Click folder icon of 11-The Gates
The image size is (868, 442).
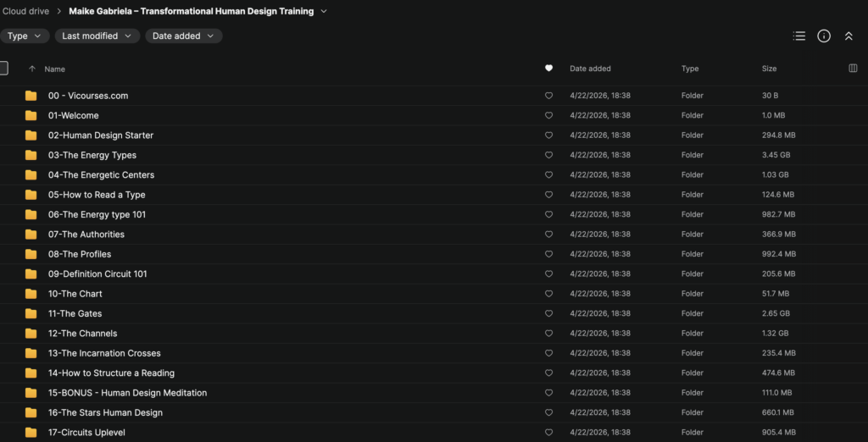[31, 313]
